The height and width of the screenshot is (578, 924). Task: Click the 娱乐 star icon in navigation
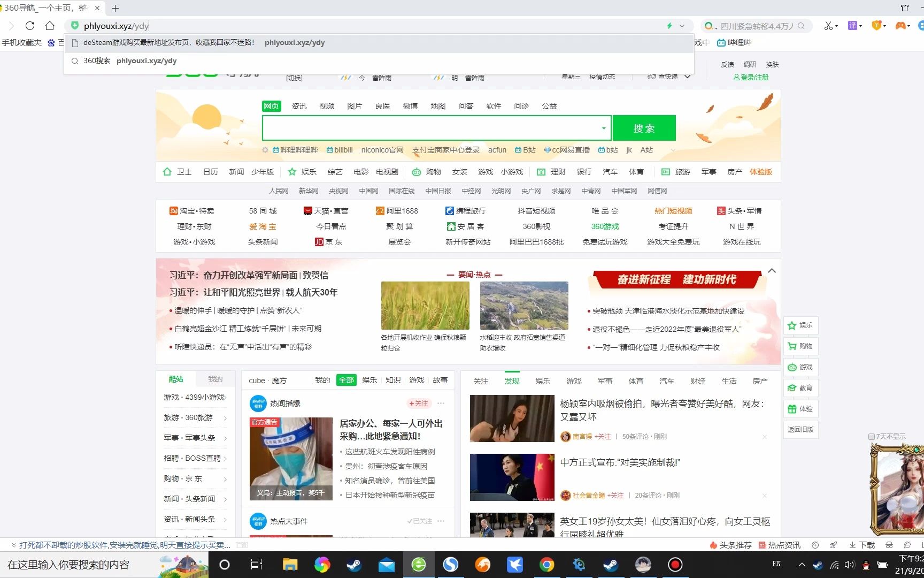coord(292,172)
